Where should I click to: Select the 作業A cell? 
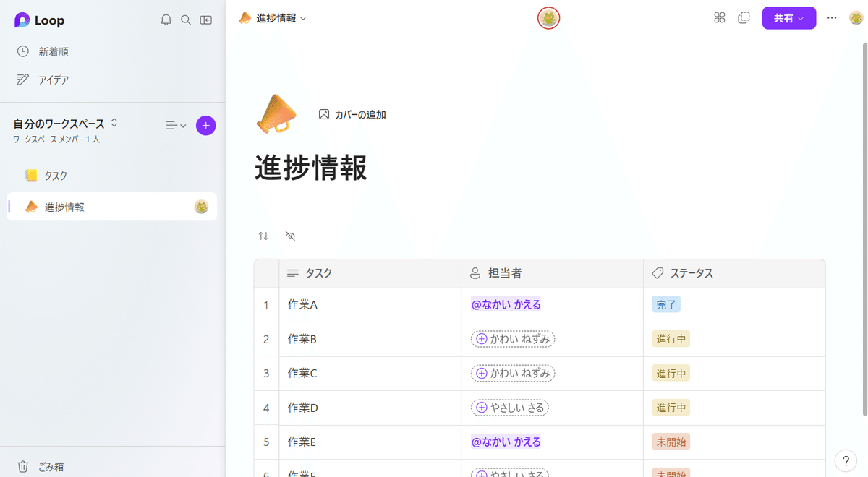coord(370,305)
